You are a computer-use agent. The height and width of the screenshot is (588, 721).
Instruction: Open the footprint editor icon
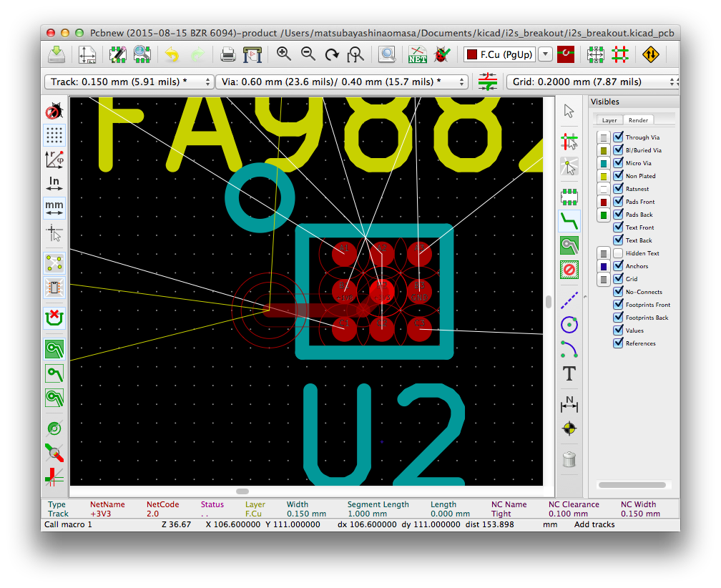point(118,54)
